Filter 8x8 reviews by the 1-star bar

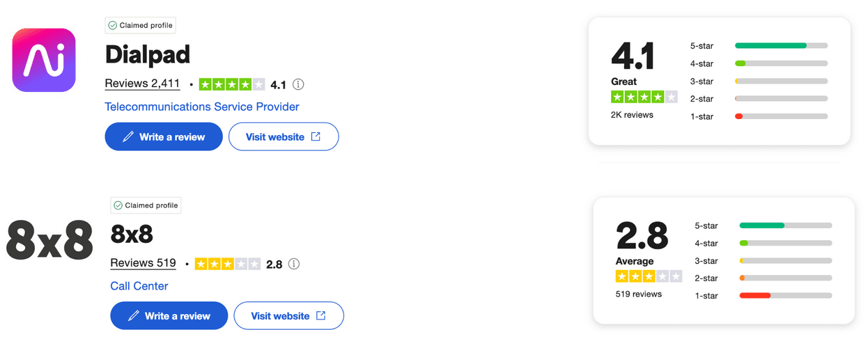click(x=785, y=296)
